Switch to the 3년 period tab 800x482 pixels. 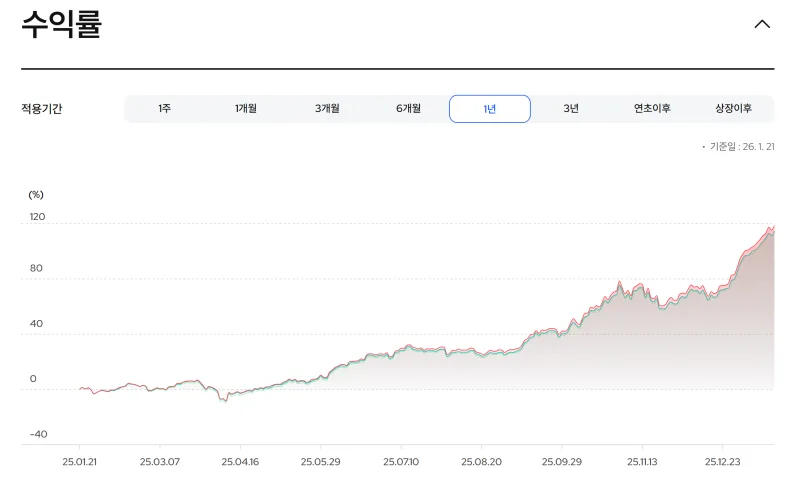tap(571, 109)
